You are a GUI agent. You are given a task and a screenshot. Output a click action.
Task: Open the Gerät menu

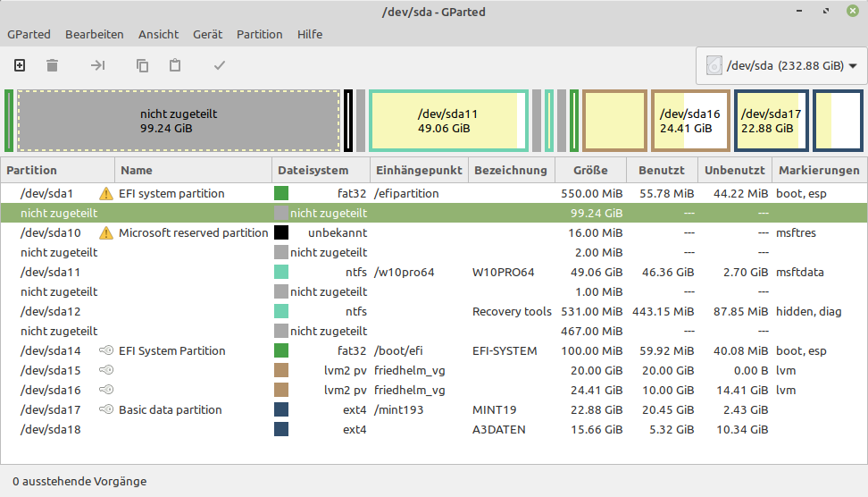click(207, 34)
